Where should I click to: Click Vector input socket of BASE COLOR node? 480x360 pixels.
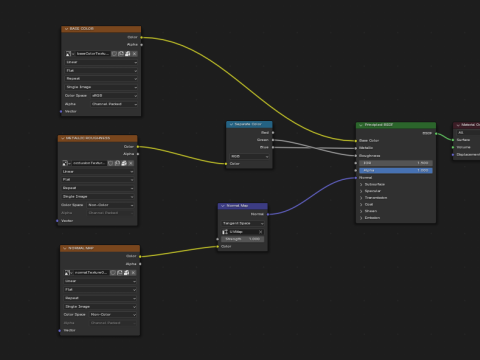coord(61,111)
